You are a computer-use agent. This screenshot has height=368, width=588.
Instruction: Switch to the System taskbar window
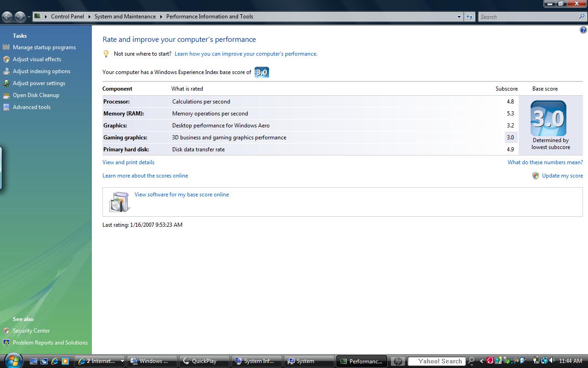tap(309, 361)
